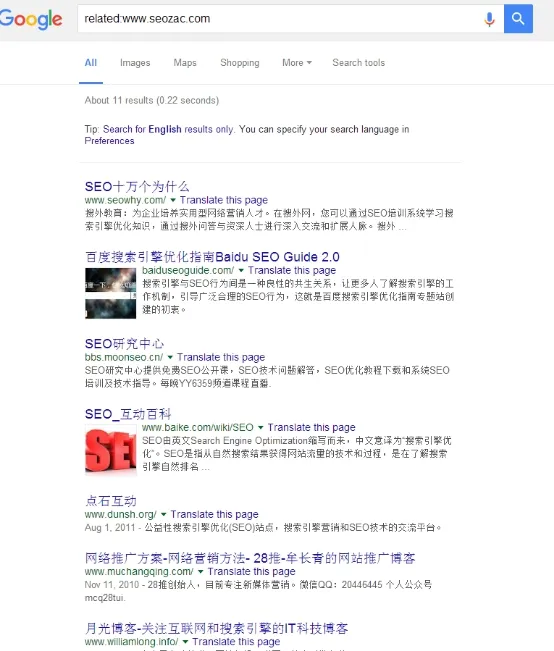Image resolution: width=554 pixels, height=651 pixels.
Task: Open Search tools options
Action: 358,63
